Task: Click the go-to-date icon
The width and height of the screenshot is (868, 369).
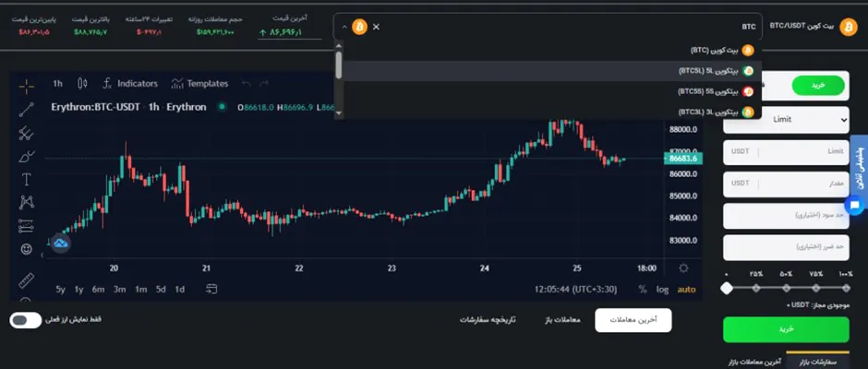Action: (211, 289)
